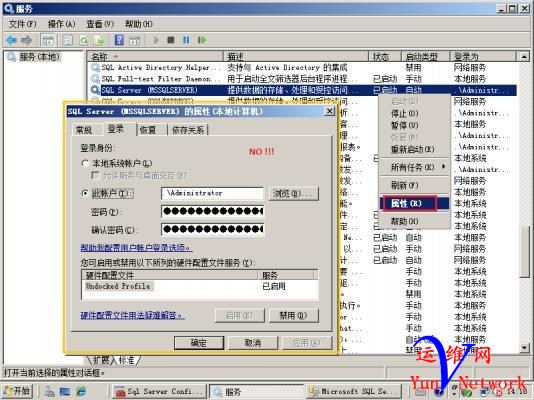Screen dimensions: 534x400
Task: Click the Export list toolbar icon
Action: 99,40
